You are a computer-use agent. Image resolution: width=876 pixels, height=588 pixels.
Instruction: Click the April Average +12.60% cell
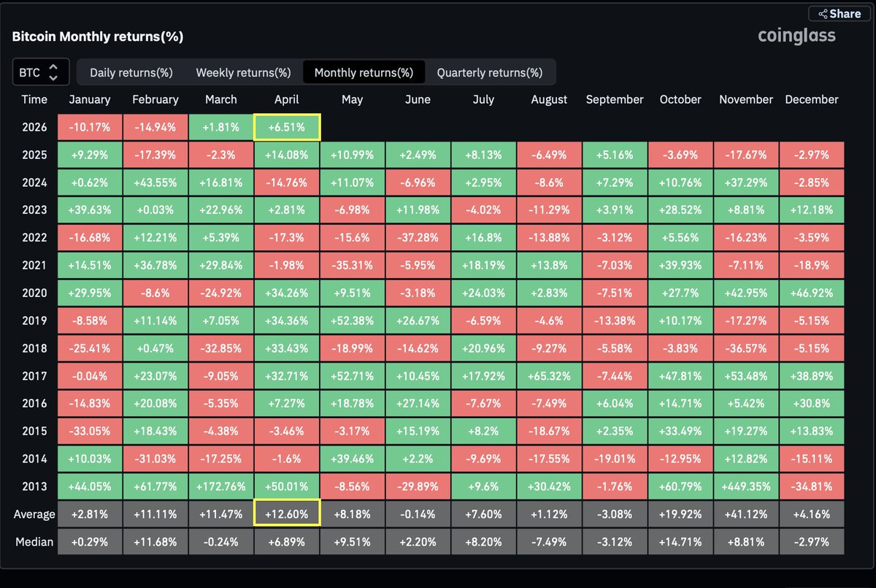click(287, 514)
